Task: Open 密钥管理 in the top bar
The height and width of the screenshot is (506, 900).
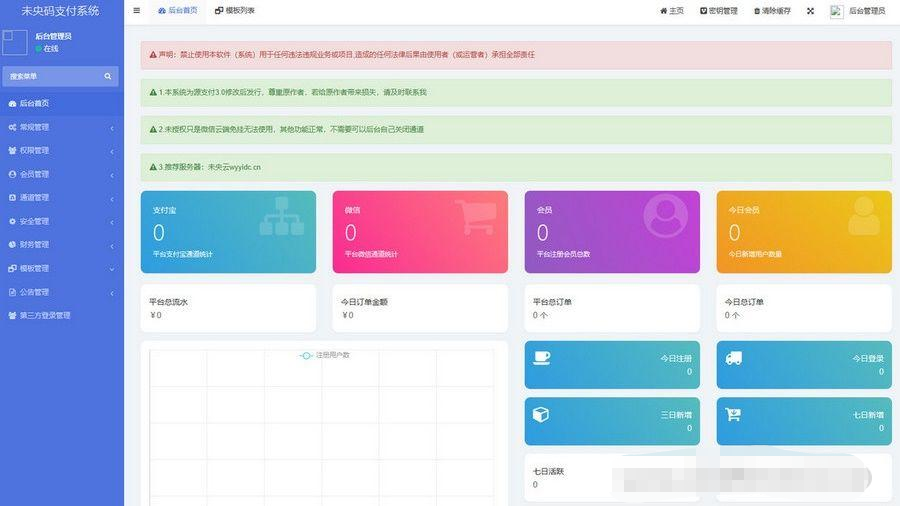Action: (x=719, y=11)
